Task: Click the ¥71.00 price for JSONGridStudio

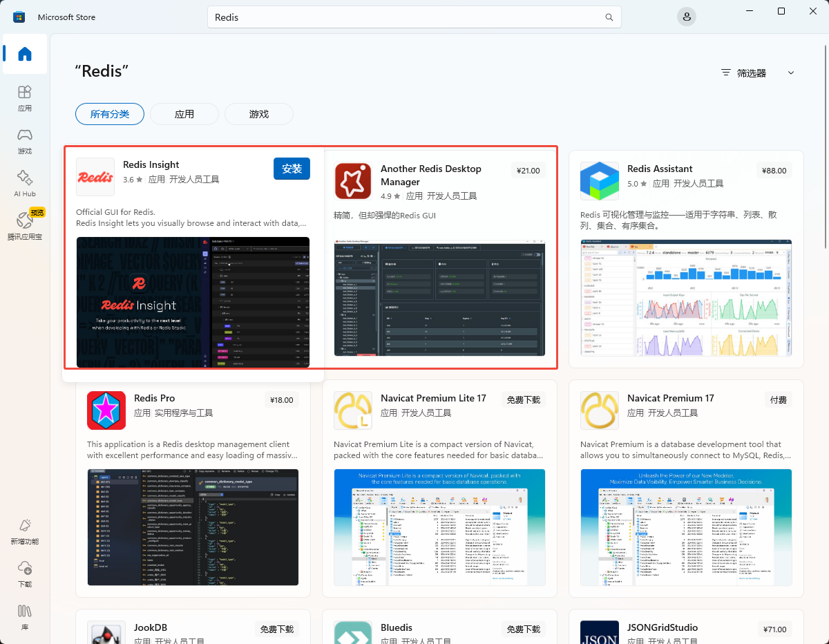Action: pyautogui.click(x=774, y=629)
